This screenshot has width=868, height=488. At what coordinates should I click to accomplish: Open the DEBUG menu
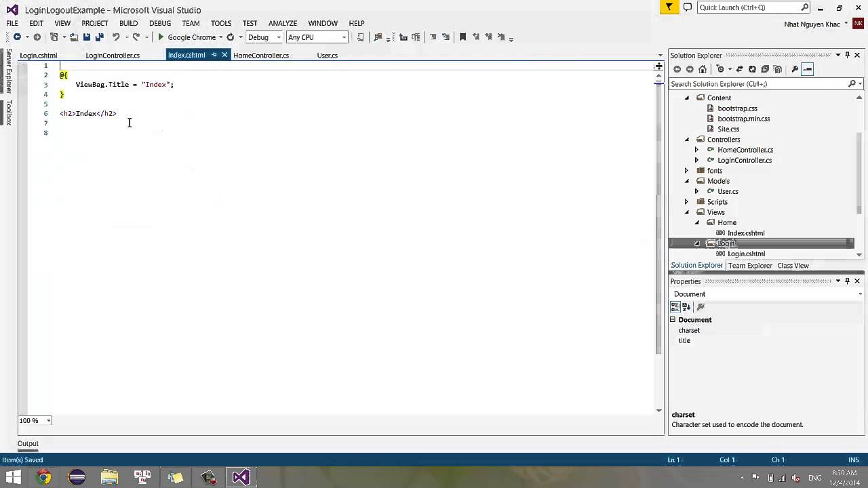[160, 23]
